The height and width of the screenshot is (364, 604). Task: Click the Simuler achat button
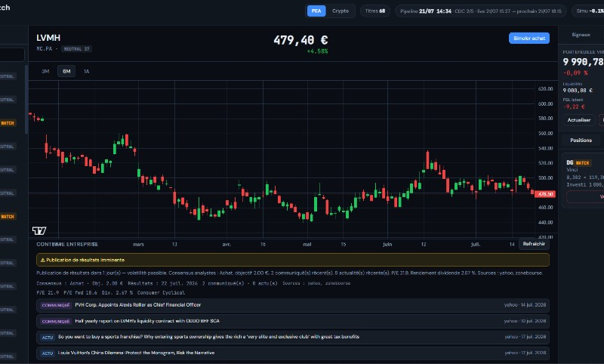click(529, 38)
